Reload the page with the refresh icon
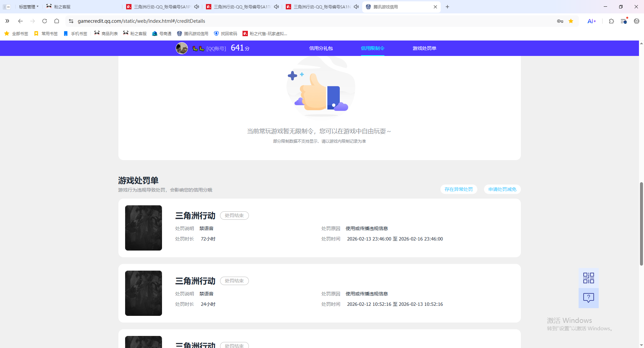 tap(45, 21)
